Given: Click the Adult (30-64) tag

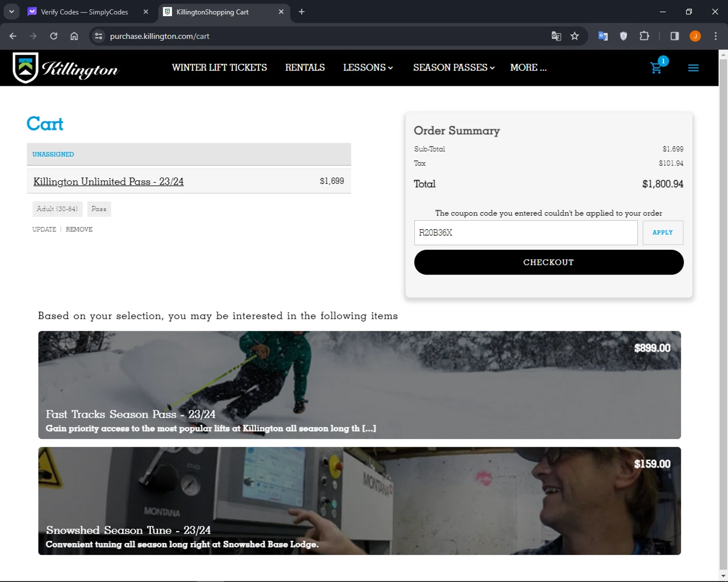Looking at the screenshot, I should point(57,209).
